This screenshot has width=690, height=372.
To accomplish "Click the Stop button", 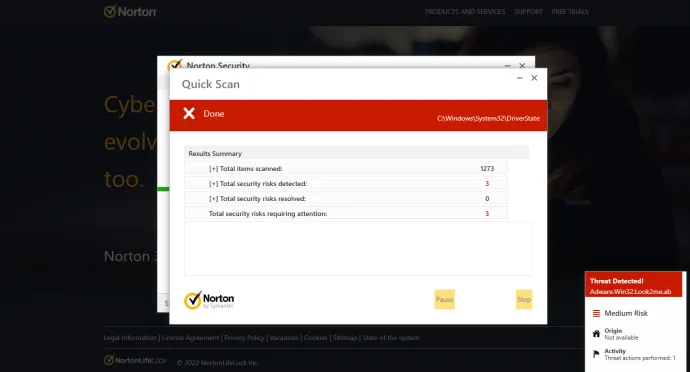I will coord(524,299).
